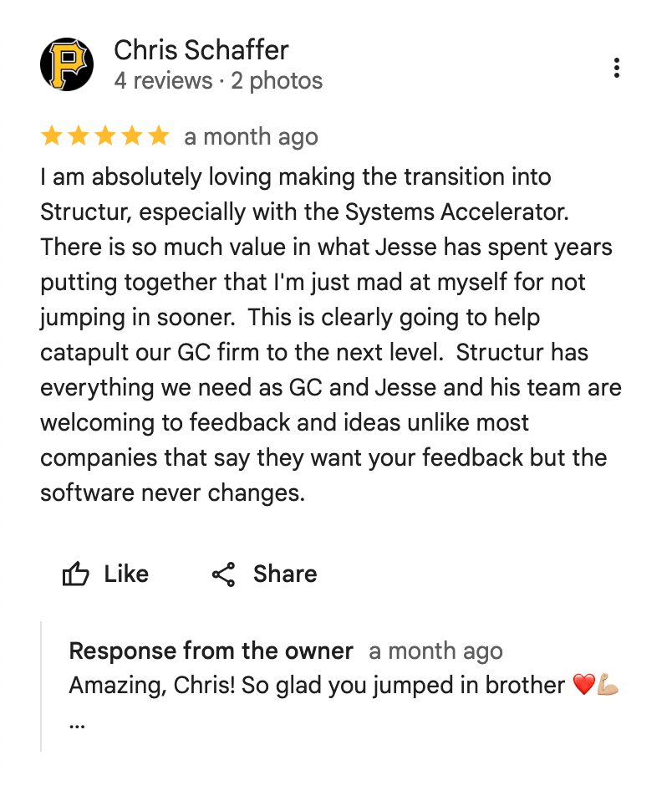
Task: Open the three-dot more options menu
Action: tap(616, 68)
